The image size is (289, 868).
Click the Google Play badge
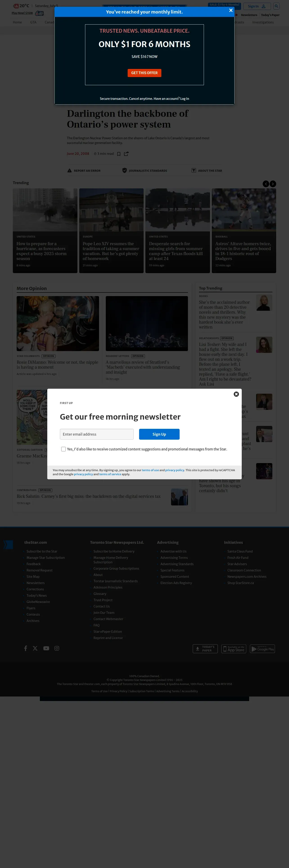(x=262, y=649)
